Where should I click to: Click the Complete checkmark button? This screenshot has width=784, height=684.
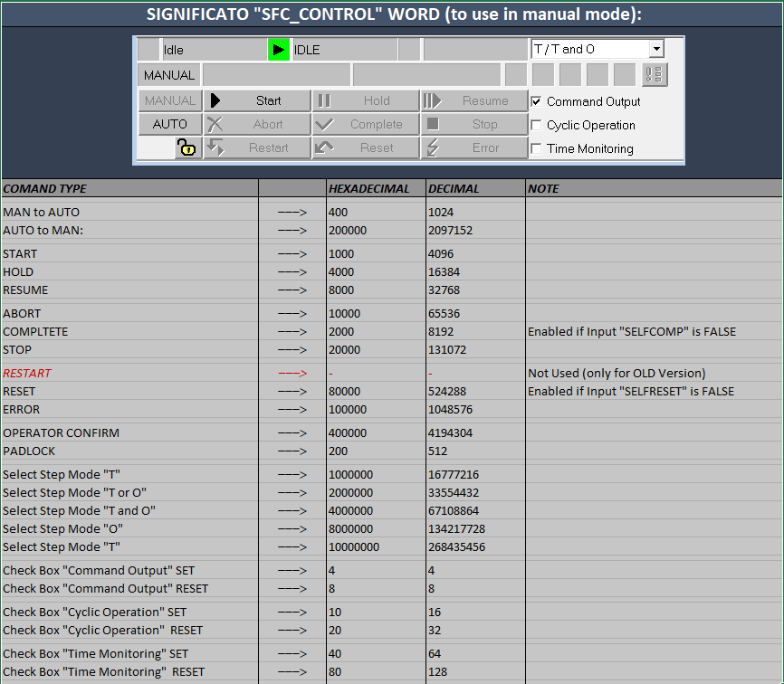[366, 125]
